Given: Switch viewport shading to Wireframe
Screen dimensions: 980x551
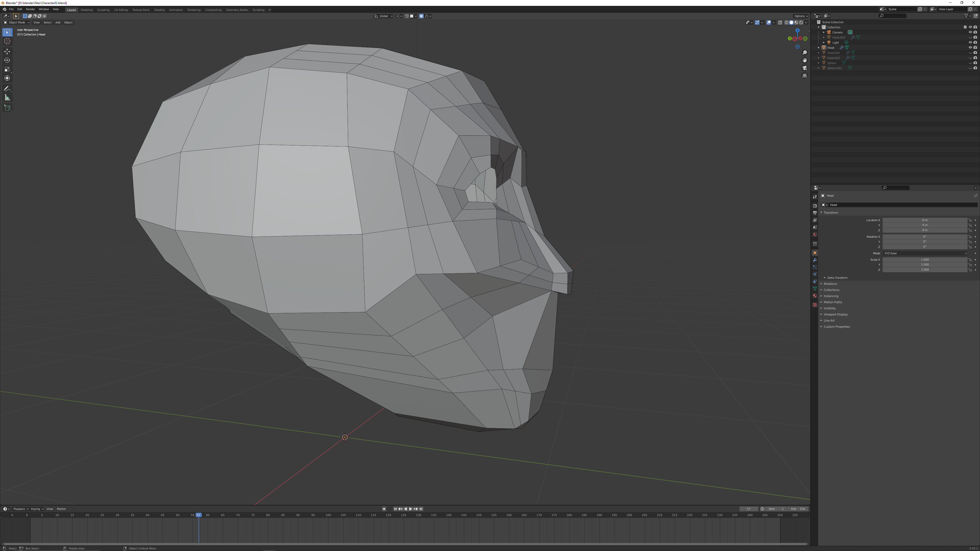Looking at the screenshot, I should (x=786, y=22).
